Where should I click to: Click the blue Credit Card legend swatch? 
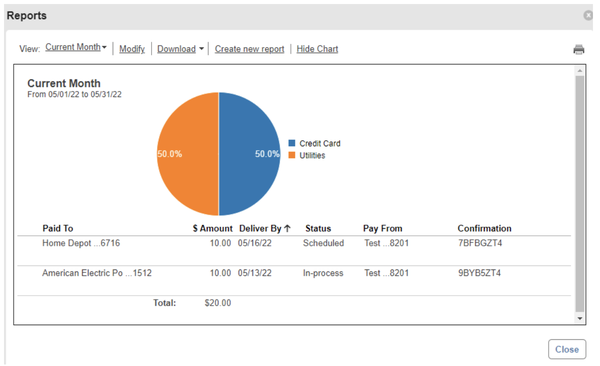[292, 143]
